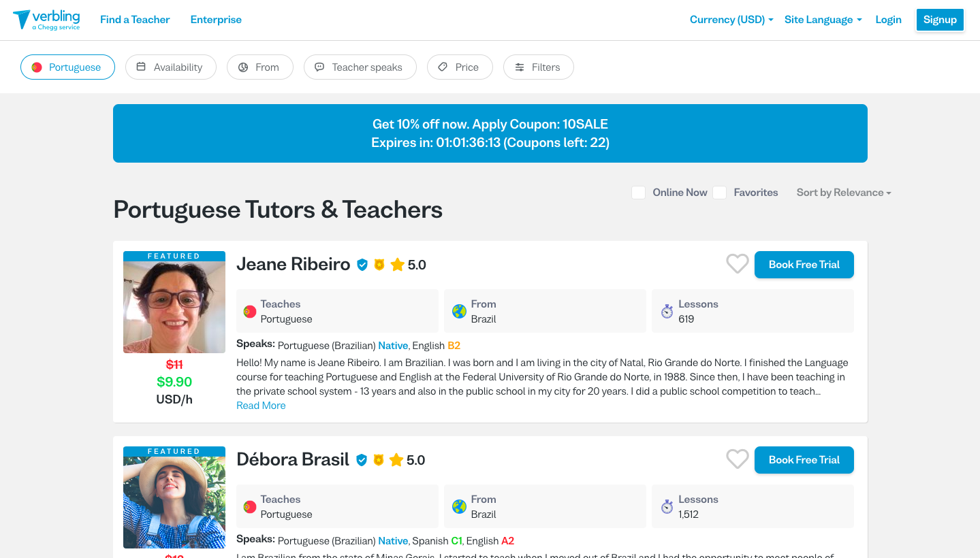Open Débora Brasil's profile photo
The image size is (980, 558).
point(174,502)
